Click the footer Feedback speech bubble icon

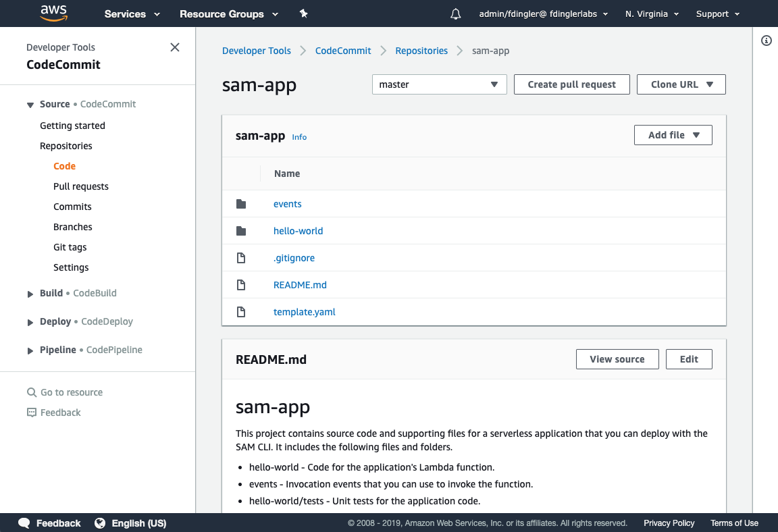24,523
